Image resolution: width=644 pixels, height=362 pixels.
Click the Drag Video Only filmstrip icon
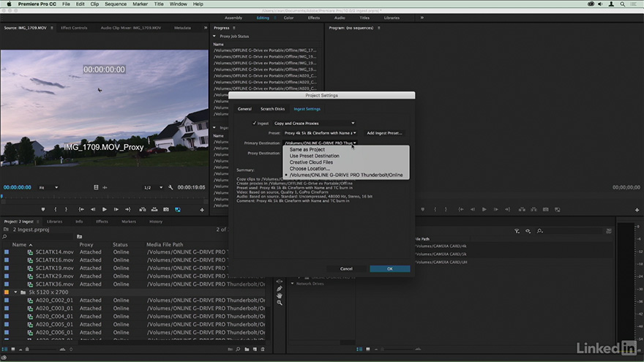[x=96, y=187]
